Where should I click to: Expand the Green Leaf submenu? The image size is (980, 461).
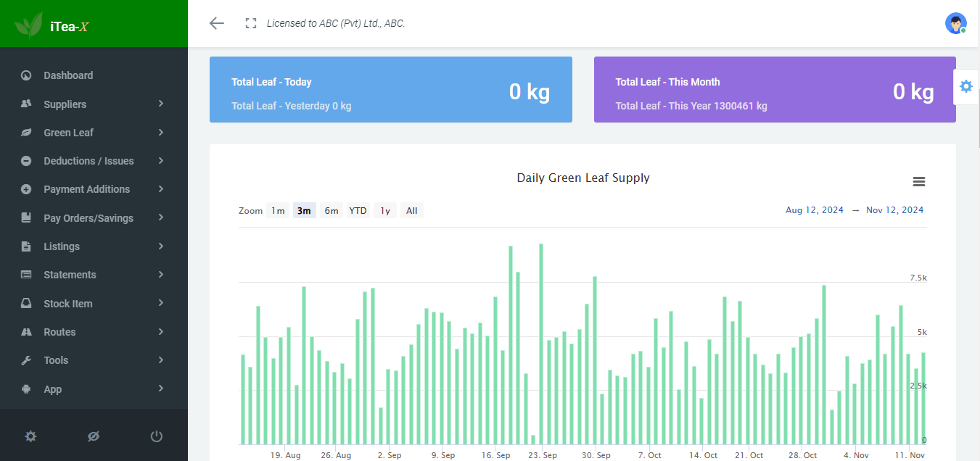point(94,133)
